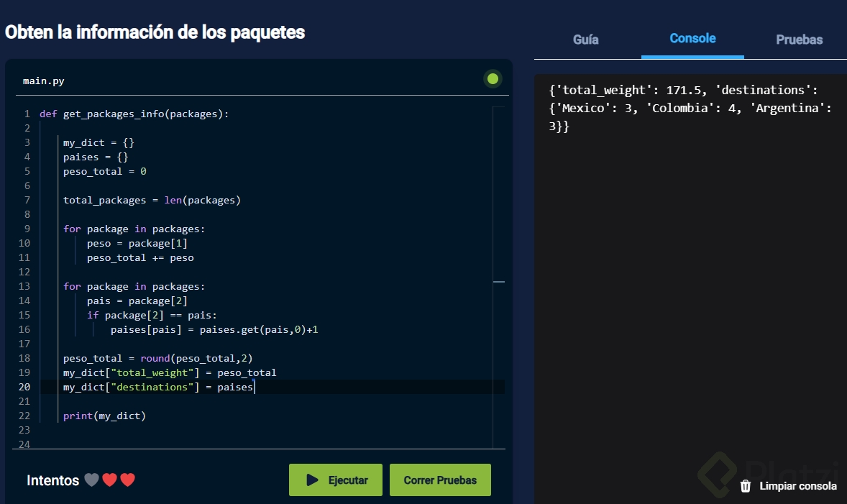Click the green status indicator dot
Image resolution: width=847 pixels, height=504 pixels.
493,79
